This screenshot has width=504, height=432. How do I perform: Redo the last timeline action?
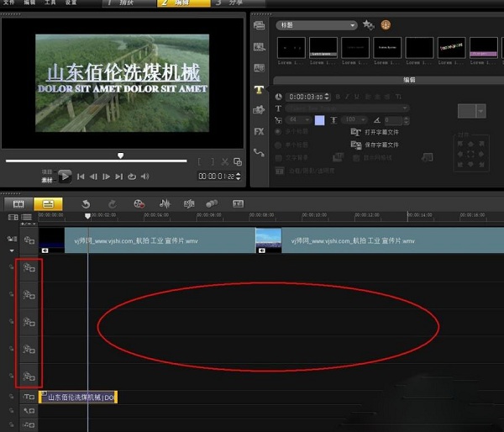pyautogui.click(x=113, y=204)
